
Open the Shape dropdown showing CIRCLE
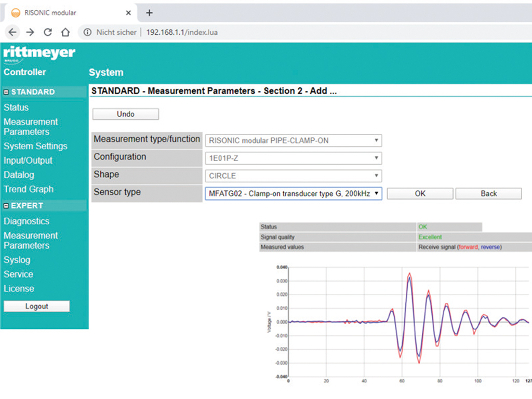[x=293, y=176]
